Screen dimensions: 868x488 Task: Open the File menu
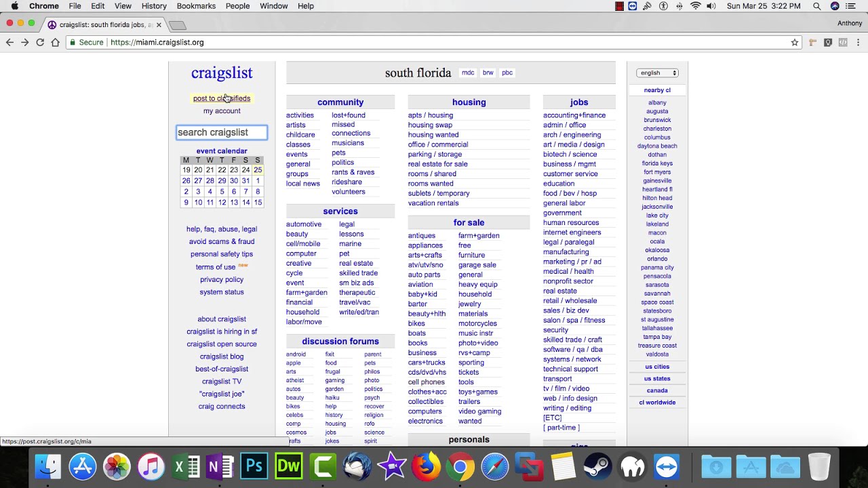pos(75,6)
